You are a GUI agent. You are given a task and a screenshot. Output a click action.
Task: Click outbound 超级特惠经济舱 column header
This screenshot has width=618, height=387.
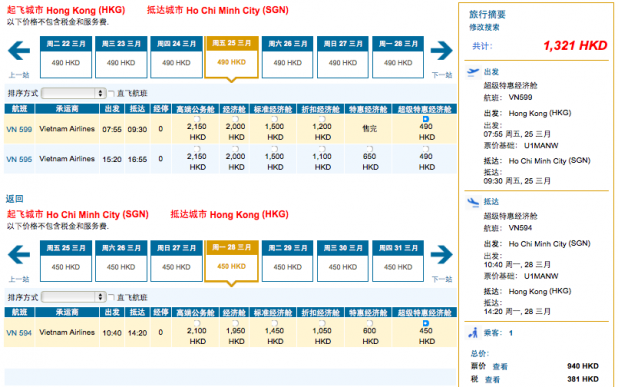[x=424, y=109]
